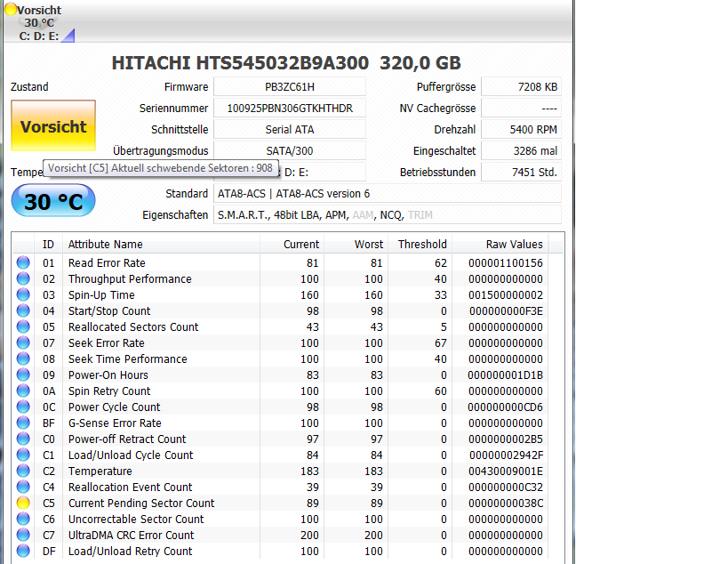Screen dimensions: 728x564
Task: Click the ID column header
Action: (x=48, y=244)
